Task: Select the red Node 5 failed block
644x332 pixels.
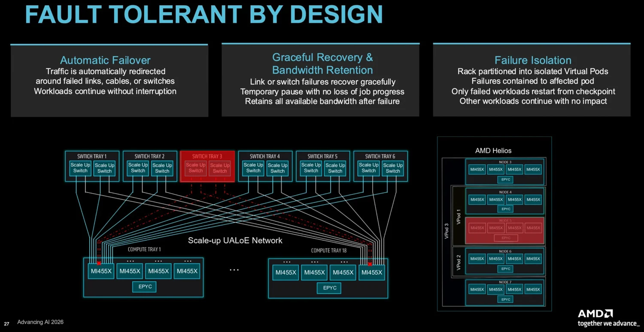Action: pos(505,231)
